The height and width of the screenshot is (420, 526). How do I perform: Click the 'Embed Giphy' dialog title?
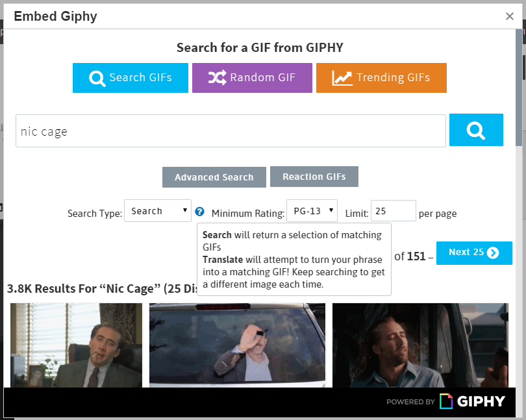pyautogui.click(x=55, y=16)
